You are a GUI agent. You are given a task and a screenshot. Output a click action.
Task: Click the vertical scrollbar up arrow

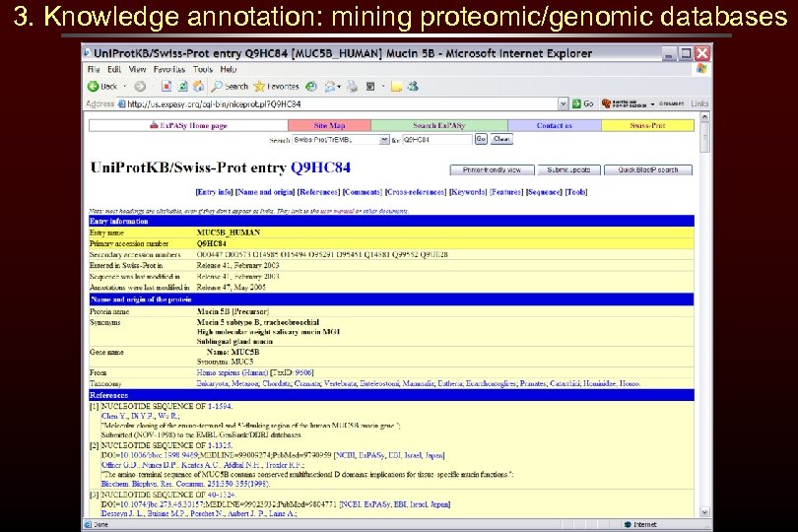click(704, 117)
